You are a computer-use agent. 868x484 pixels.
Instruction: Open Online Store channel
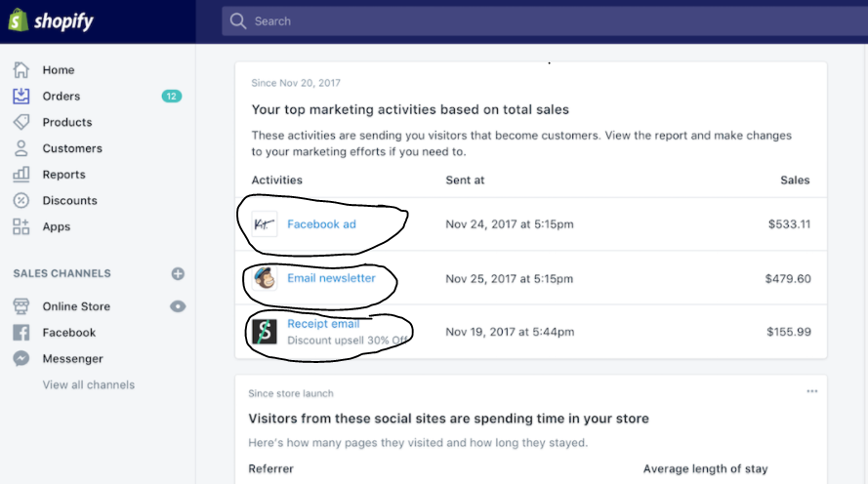(76, 306)
